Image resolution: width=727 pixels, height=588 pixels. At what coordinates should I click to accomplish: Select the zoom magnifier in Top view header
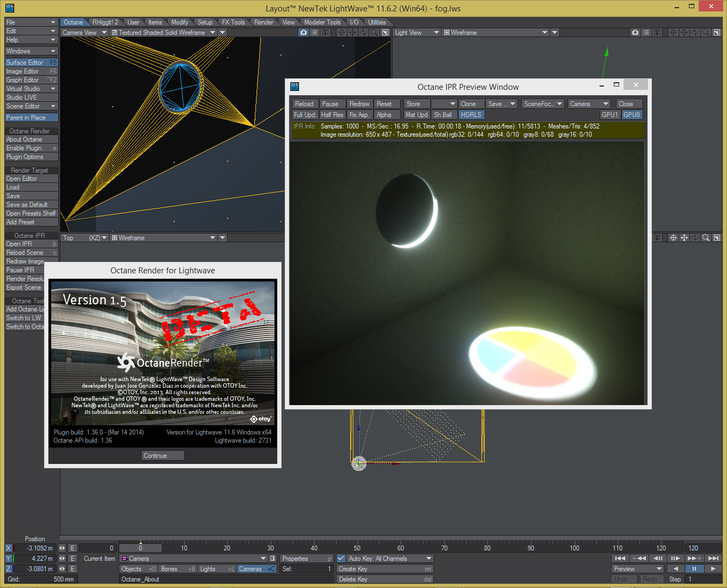[x=706, y=238]
